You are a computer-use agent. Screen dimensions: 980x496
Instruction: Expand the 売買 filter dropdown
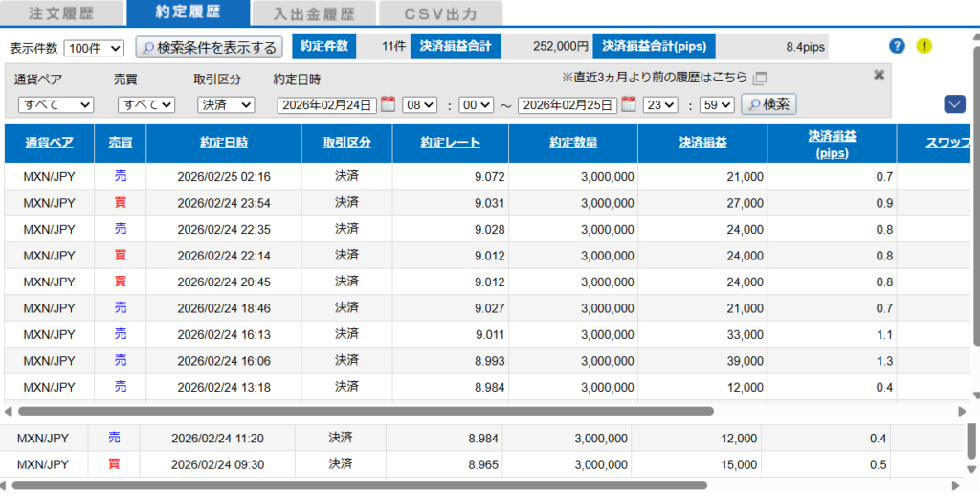tap(145, 104)
